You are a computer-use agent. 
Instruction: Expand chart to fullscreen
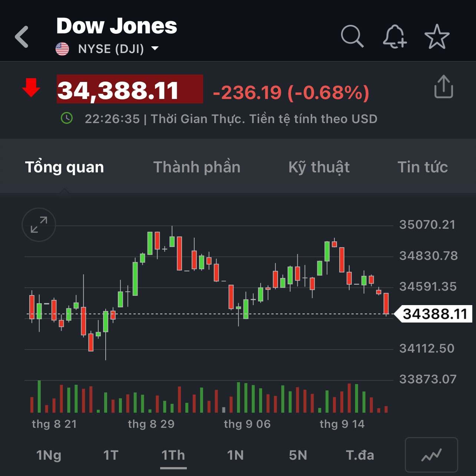[x=39, y=225]
